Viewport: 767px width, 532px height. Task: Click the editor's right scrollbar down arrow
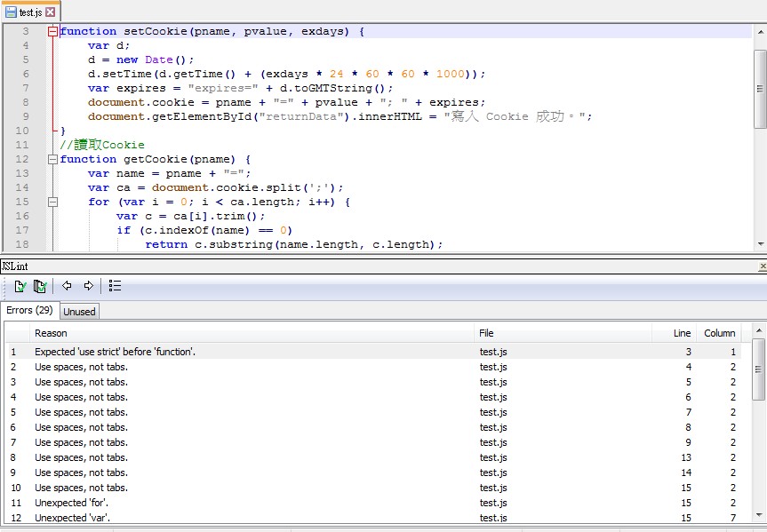tap(760, 243)
